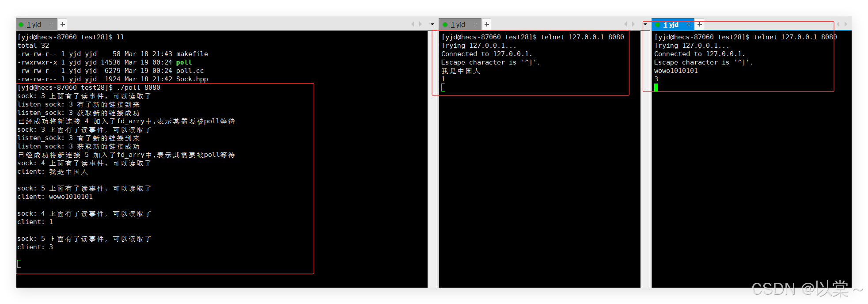Viewport: 868px width, 304px height.
Task: Click 'Escape character is' line in right terminal
Action: pos(703,62)
